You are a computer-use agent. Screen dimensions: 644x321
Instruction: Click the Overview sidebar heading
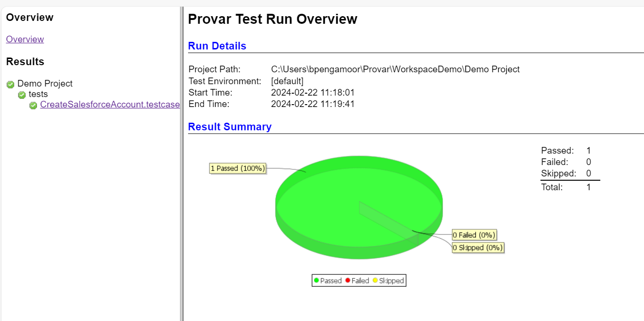point(30,18)
